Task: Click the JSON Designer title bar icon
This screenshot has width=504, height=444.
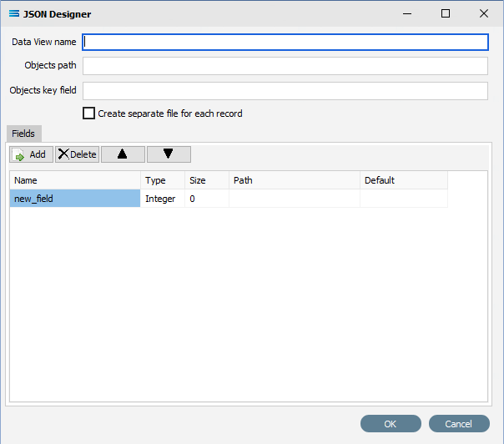Action: tap(14, 13)
